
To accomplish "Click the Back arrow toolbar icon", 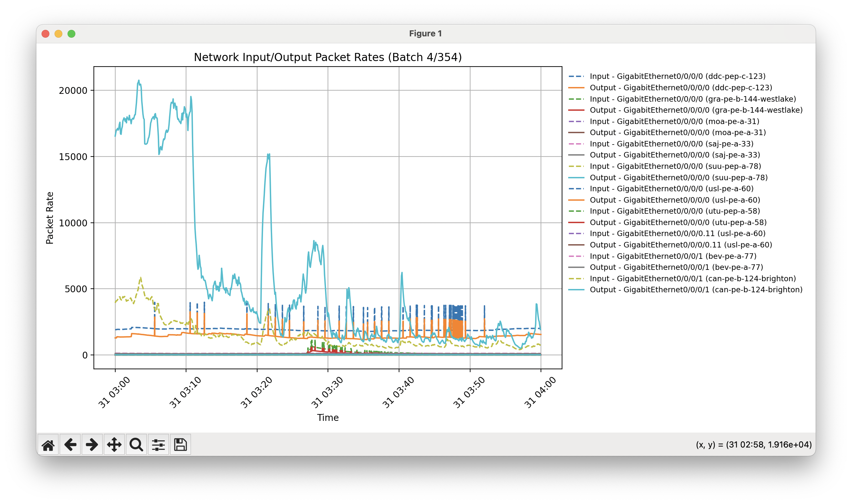I will coord(70,445).
